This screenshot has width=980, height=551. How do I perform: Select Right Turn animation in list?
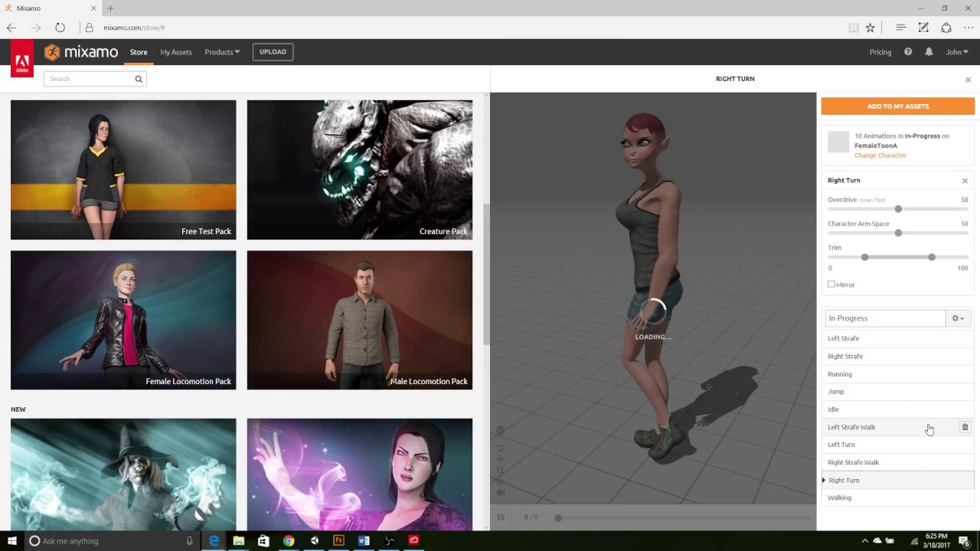pyautogui.click(x=897, y=481)
